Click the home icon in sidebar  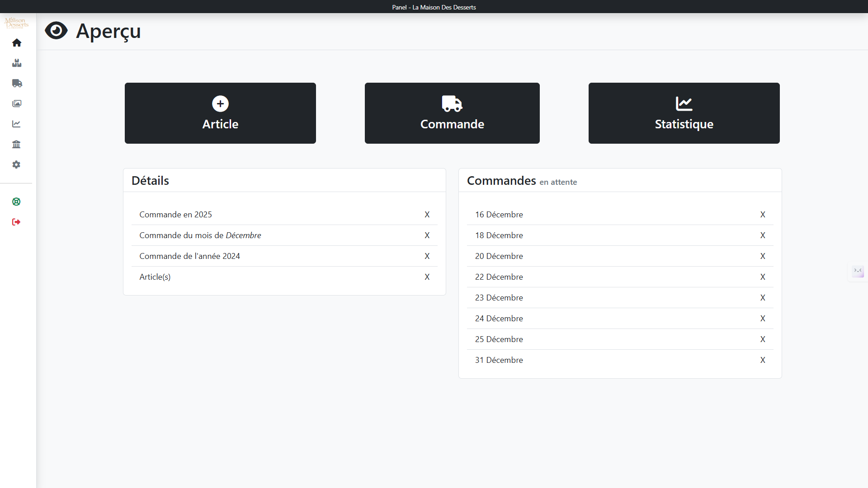click(17, 42)
